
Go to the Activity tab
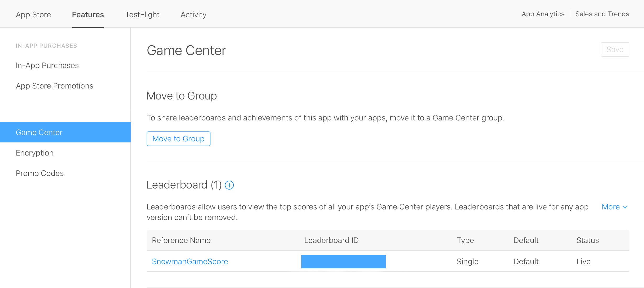coord(193,14)
